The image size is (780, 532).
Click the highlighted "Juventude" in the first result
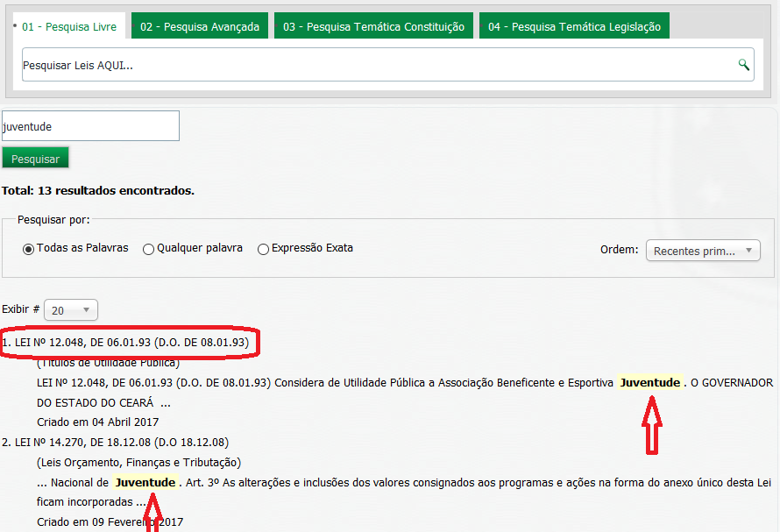pyautogui.click(x=650, y=382)
